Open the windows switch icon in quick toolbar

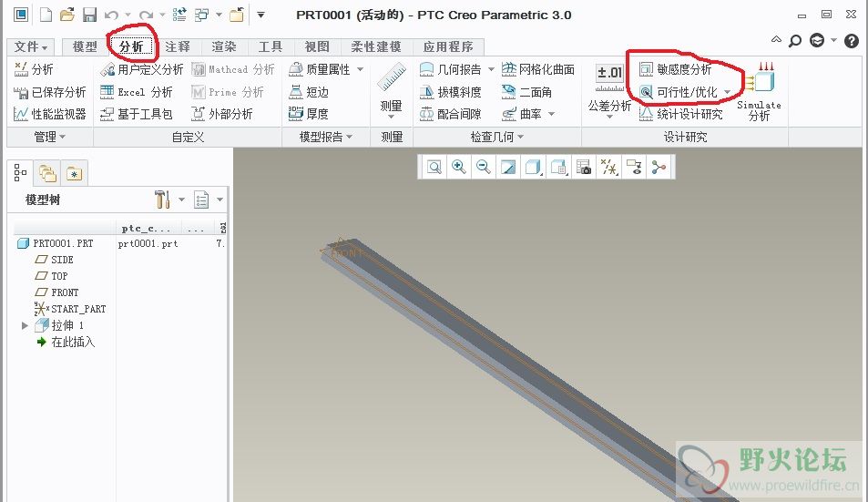click(x=201, y=15)
